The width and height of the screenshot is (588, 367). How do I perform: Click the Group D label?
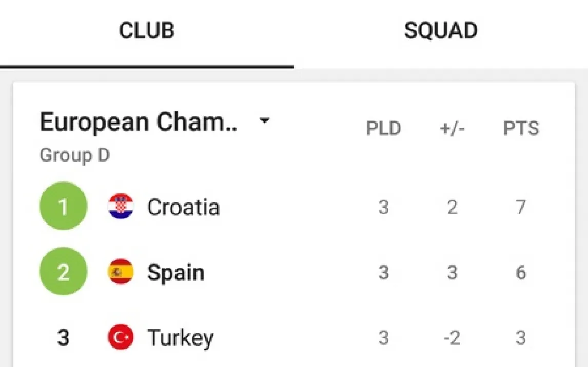click(x=74, y=155)
